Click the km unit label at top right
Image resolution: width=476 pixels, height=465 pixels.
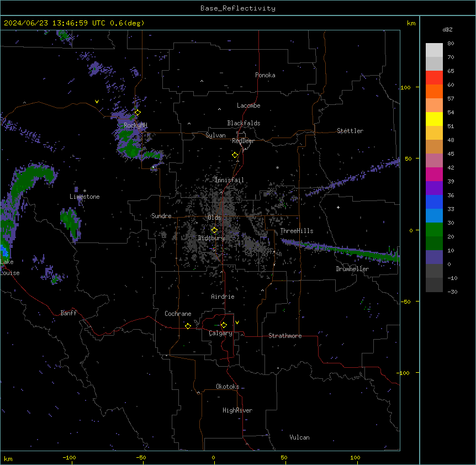(411, 23)
